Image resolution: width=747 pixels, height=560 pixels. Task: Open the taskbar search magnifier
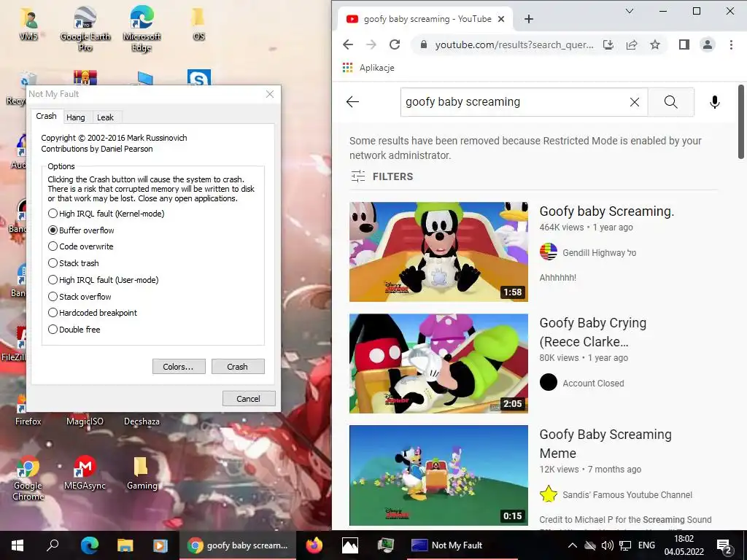click(x=53, y=545)
